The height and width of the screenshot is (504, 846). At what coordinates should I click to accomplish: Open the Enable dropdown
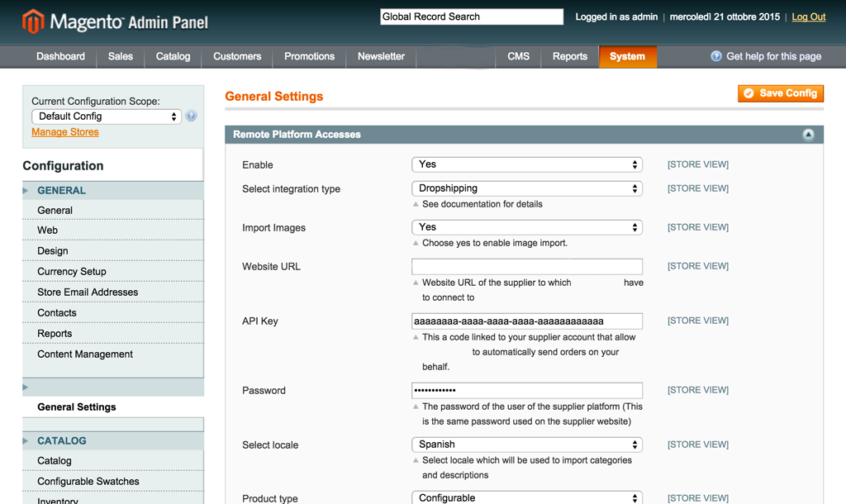point(526,164)
